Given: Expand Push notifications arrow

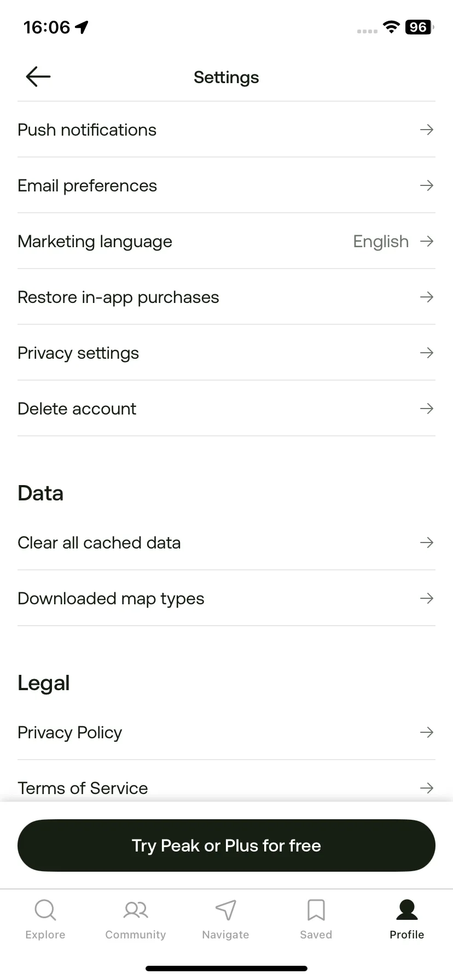Looking at the screenshot, I should [x=427, y=130].
